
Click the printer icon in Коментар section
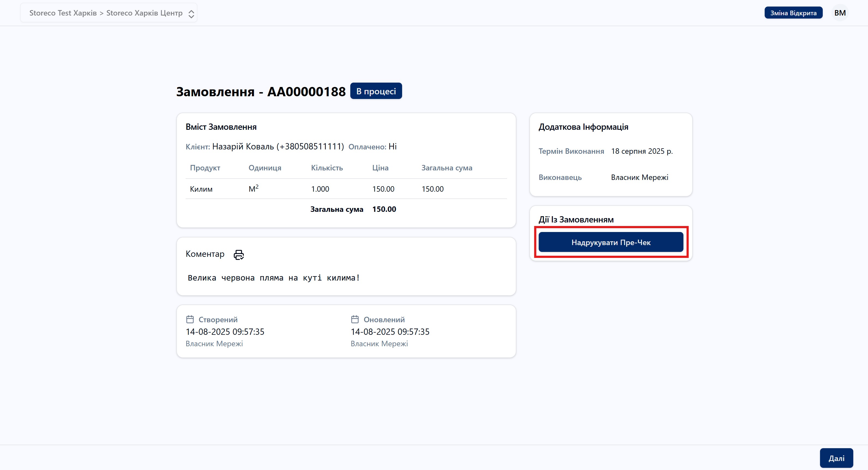click(x=239, y=255)
